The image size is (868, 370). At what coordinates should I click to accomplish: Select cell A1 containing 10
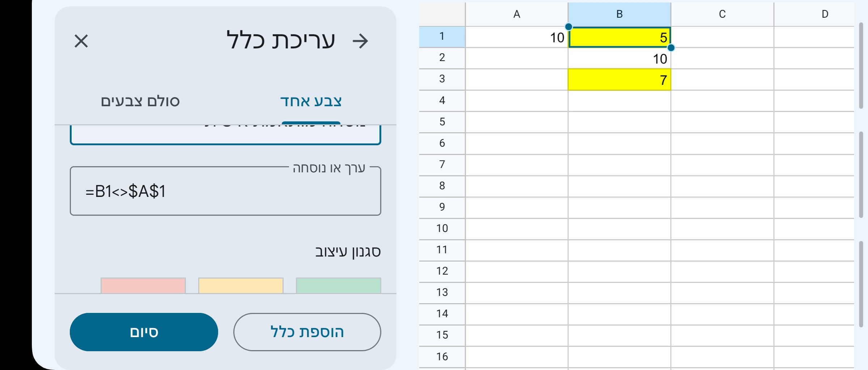coord(516,37)
